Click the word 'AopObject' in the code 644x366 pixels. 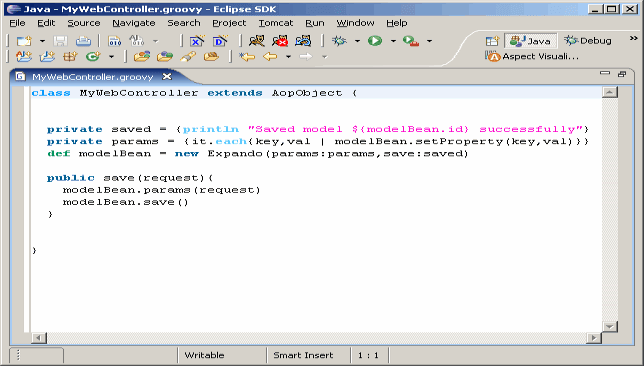tap(307, 93)
